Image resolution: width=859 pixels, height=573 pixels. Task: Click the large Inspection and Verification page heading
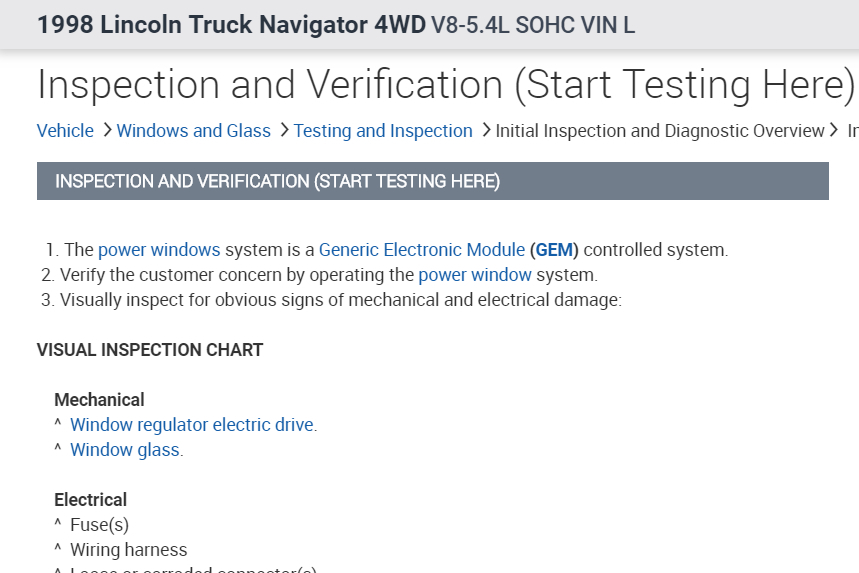[445, 86]
